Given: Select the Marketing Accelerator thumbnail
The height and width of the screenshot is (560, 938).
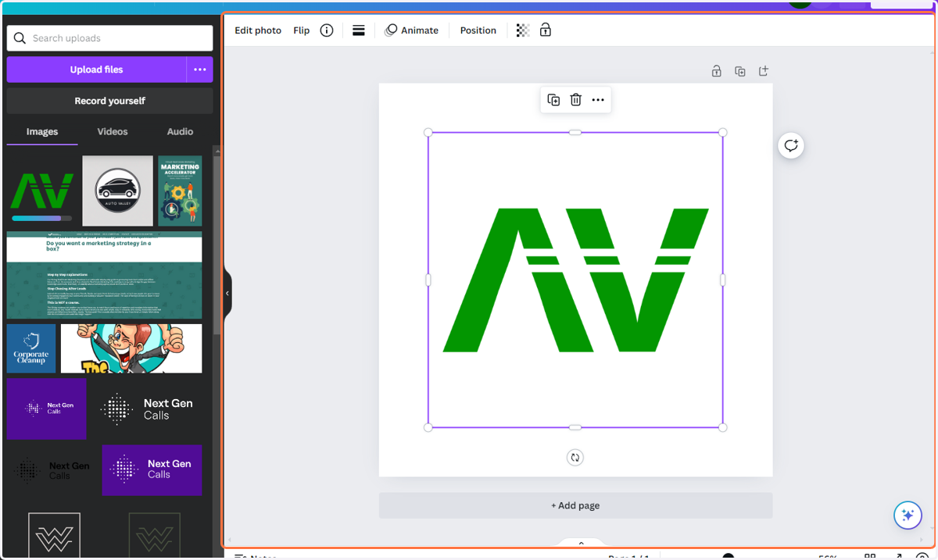Looking at the screenshot, I should tap(180, 191).
